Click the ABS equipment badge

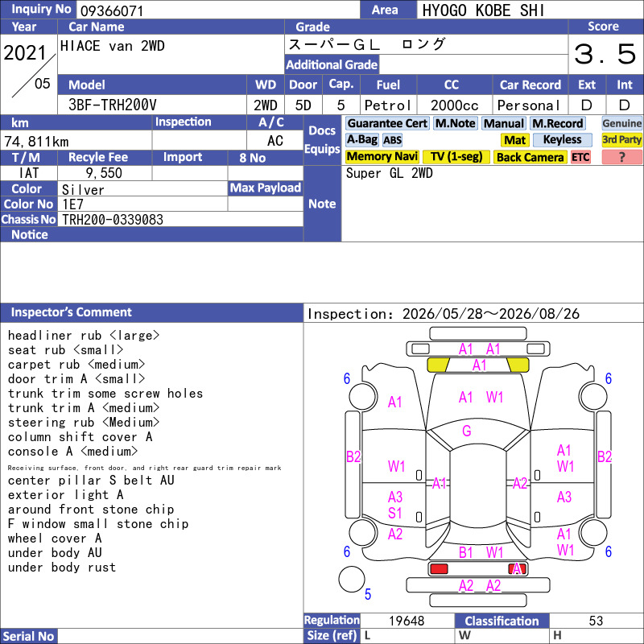(x=392, y=140)
